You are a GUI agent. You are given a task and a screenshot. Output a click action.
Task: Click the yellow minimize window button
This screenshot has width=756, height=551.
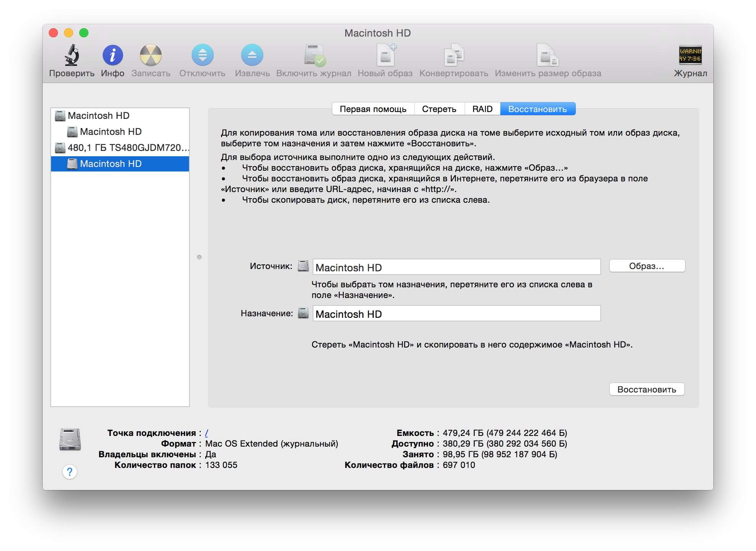69,33
